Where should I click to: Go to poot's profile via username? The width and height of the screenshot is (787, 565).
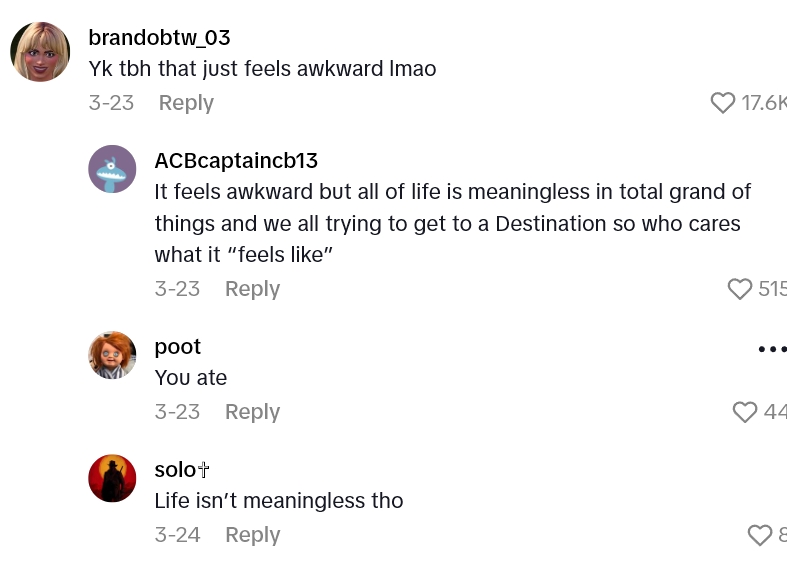pyautogui.click(x=178, y=347)
